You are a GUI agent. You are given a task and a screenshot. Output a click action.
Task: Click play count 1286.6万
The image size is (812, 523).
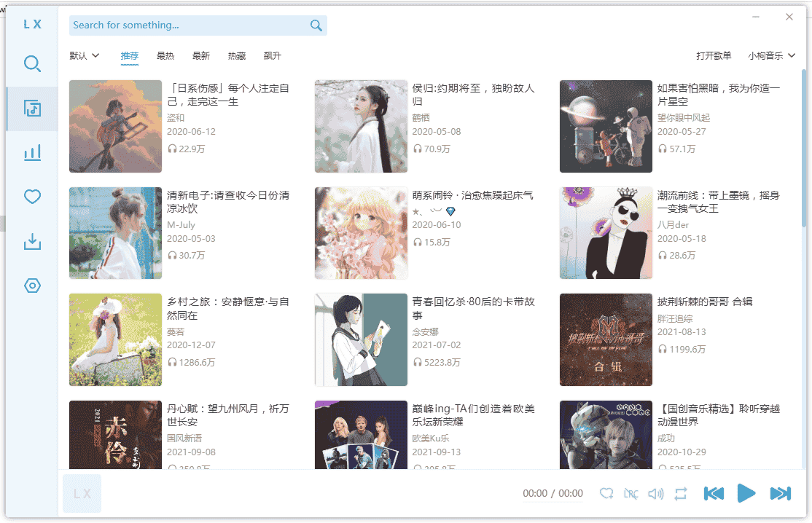tap(191, 363)
